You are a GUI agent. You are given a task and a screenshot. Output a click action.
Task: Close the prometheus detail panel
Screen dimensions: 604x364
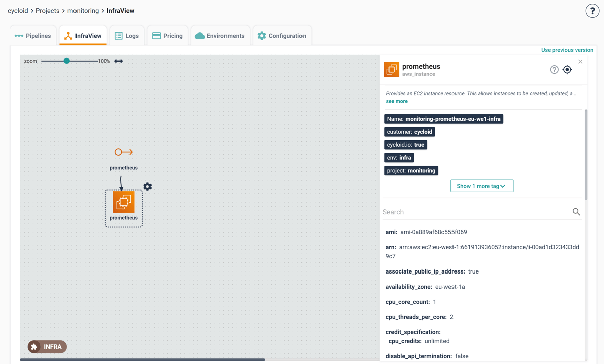pos(580,61)
